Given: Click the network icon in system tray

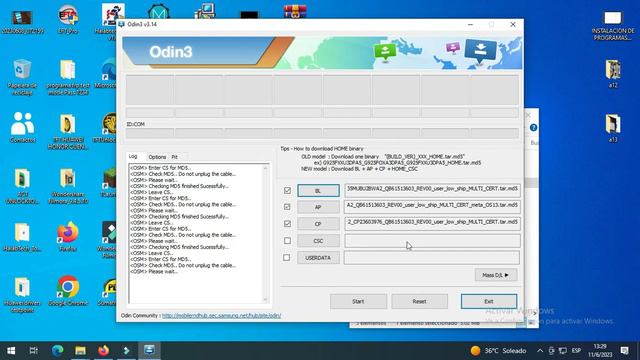Looking at the screenshot, I should point(563,351).
